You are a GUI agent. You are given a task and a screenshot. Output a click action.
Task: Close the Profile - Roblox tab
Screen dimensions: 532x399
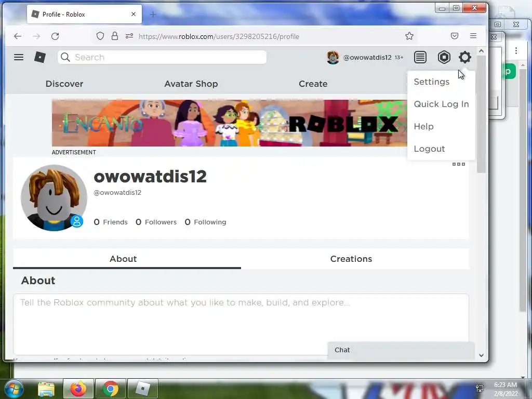[134, 14]
